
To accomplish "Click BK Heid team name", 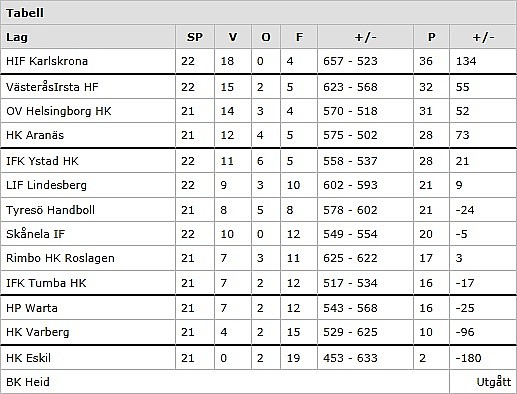I will tap(28, 382).
